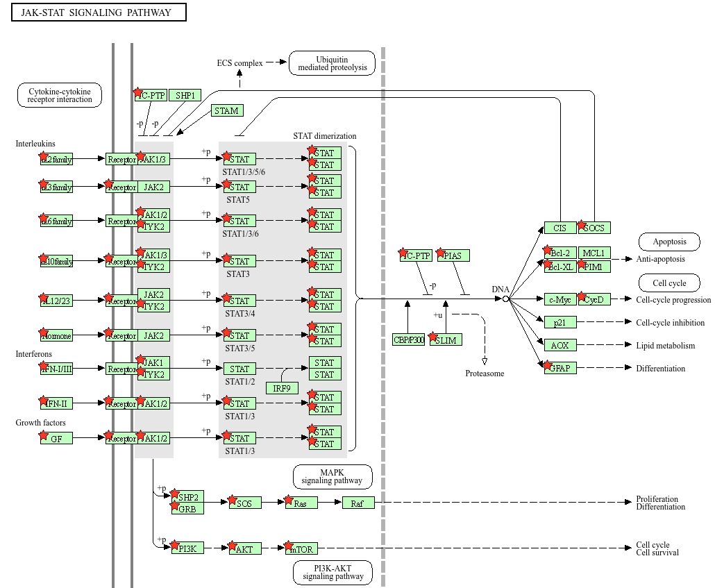Select the SHP1 gene node

(x=185, y=96)
